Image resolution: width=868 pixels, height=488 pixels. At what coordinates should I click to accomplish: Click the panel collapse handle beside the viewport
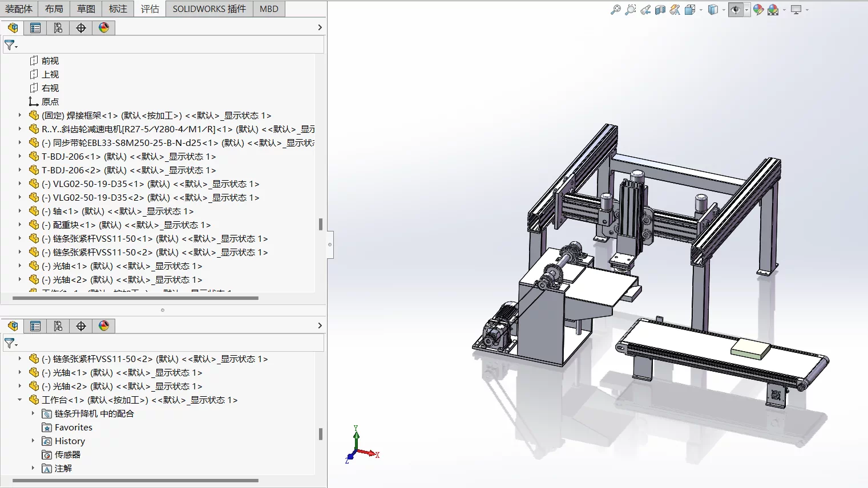pos(330,245)
